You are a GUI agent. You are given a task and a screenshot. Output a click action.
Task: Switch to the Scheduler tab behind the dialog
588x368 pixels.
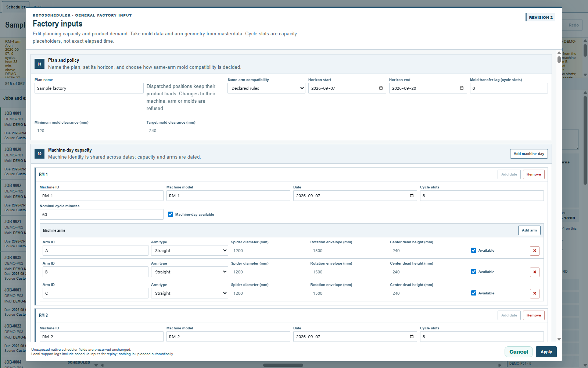[16, 7]
